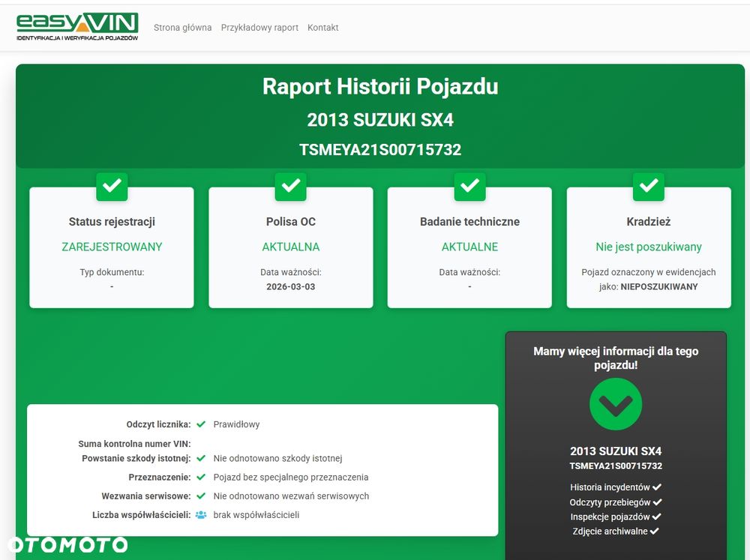Click checkmark beside Historia incydentów
This screenshot has width=750, height=560.
(x=657, y=487)
